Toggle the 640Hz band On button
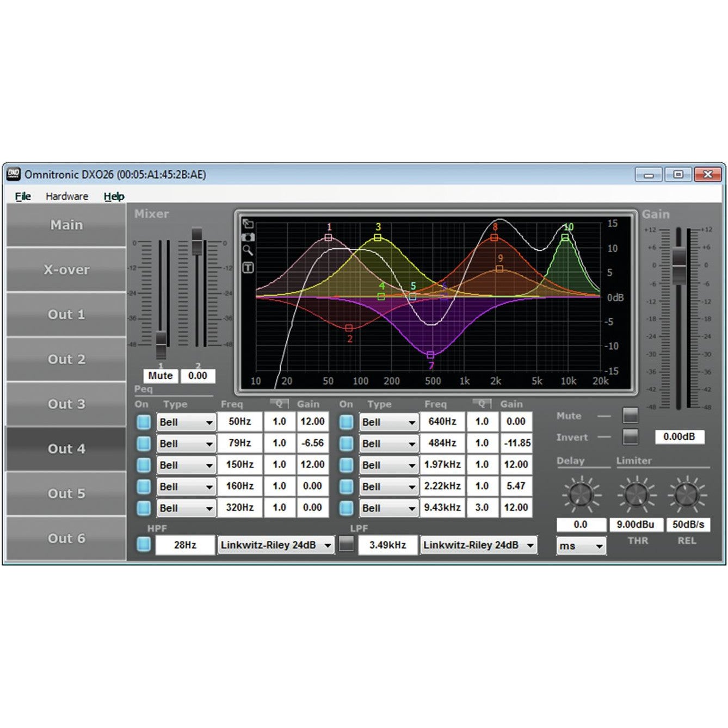The width and height of the screenshot is (728, 728). click(x=346, y=422)
